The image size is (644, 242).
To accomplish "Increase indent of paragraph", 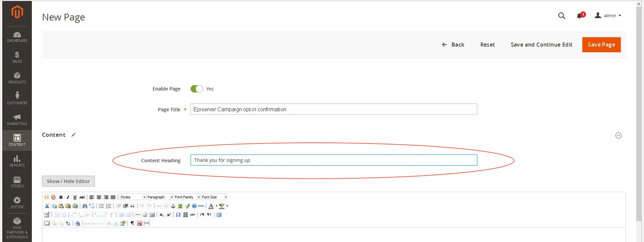I will (x=125, y=206).
